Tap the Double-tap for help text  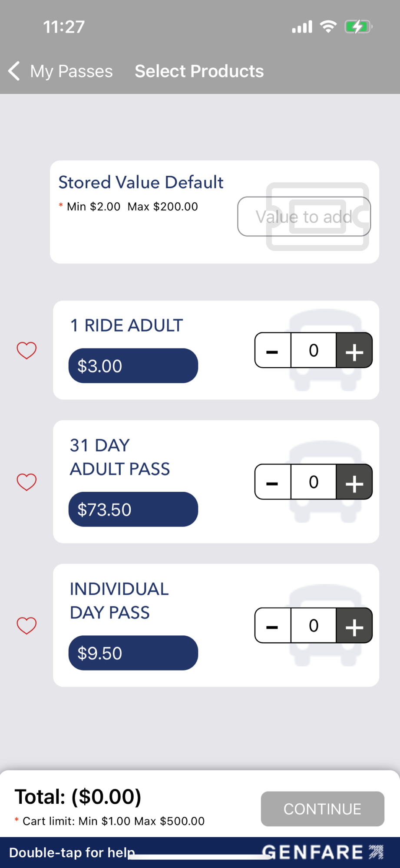click(x=72, y=853)
